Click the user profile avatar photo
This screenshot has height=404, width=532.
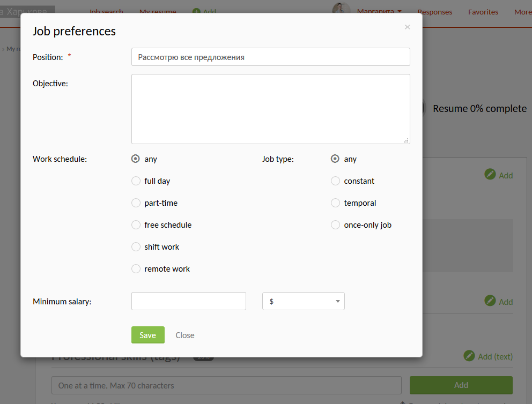tap(341, 9)
